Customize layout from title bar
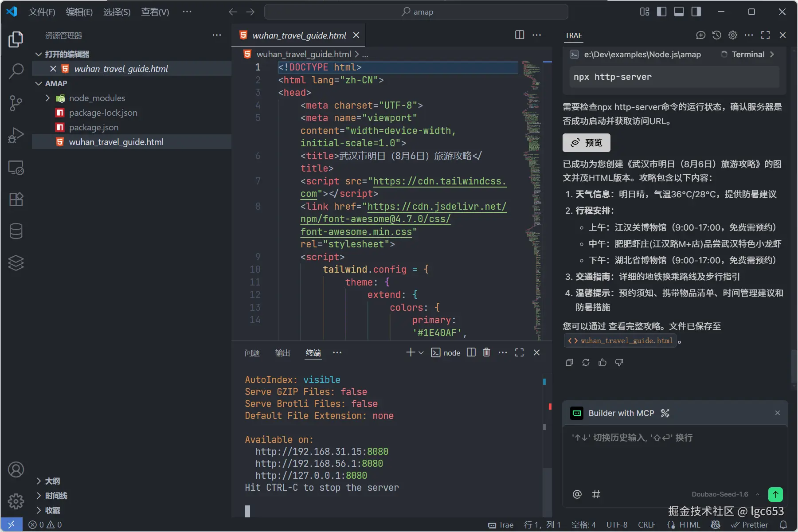 (644, 12)
